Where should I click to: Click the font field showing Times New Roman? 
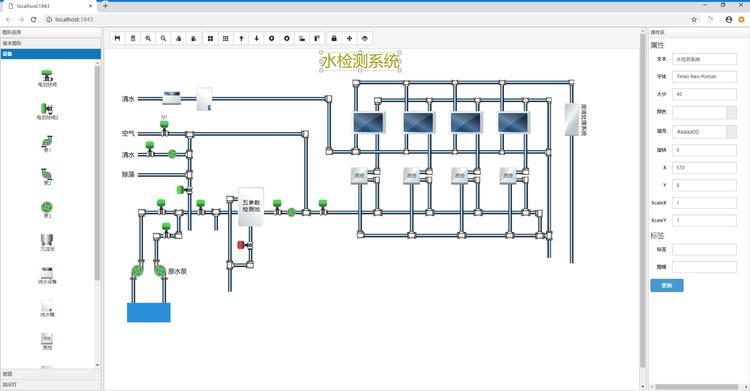coord(704,77)
